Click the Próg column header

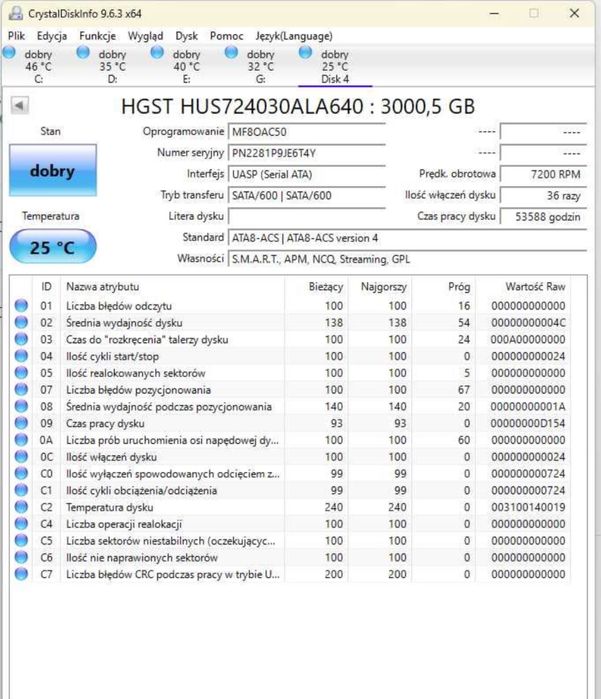444,287
